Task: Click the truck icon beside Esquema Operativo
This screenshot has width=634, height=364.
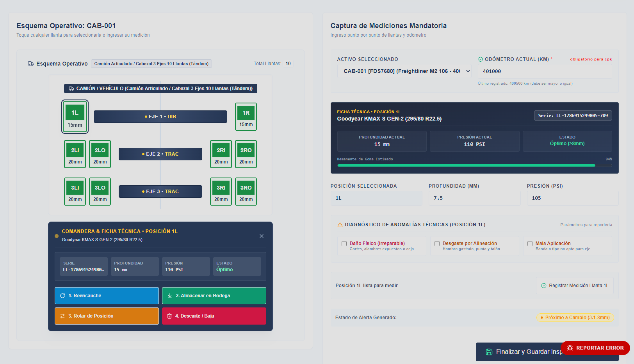Action: (x=31, y=64)
